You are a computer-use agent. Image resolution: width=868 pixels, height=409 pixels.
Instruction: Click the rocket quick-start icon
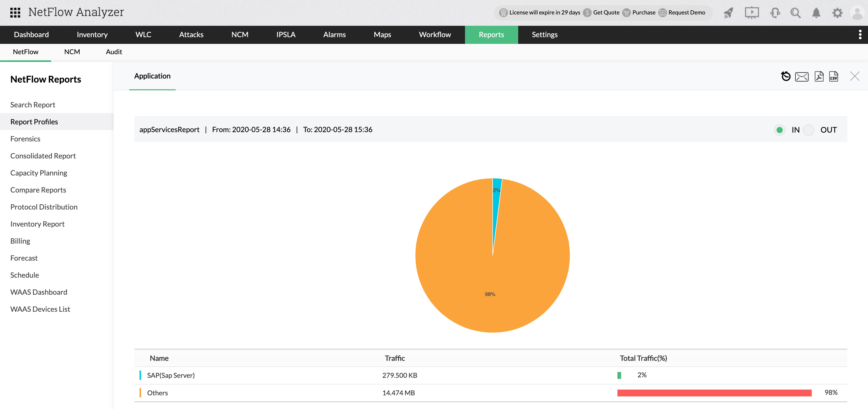729,13
